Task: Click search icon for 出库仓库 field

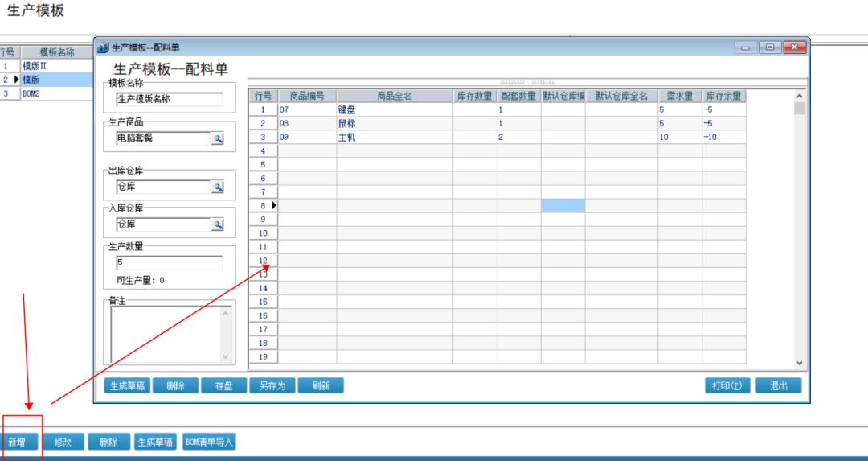Action: point(217,187)
